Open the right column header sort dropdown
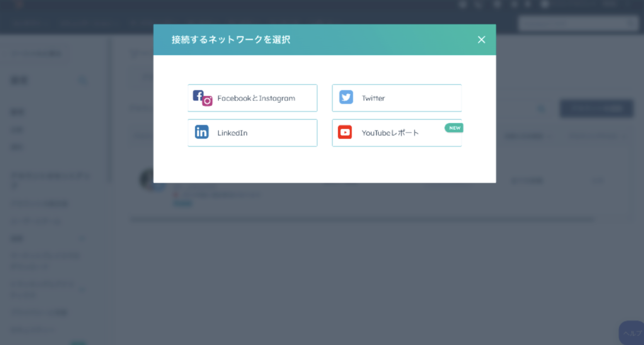The width and height of the screenshot is (644, 345). 594,136
